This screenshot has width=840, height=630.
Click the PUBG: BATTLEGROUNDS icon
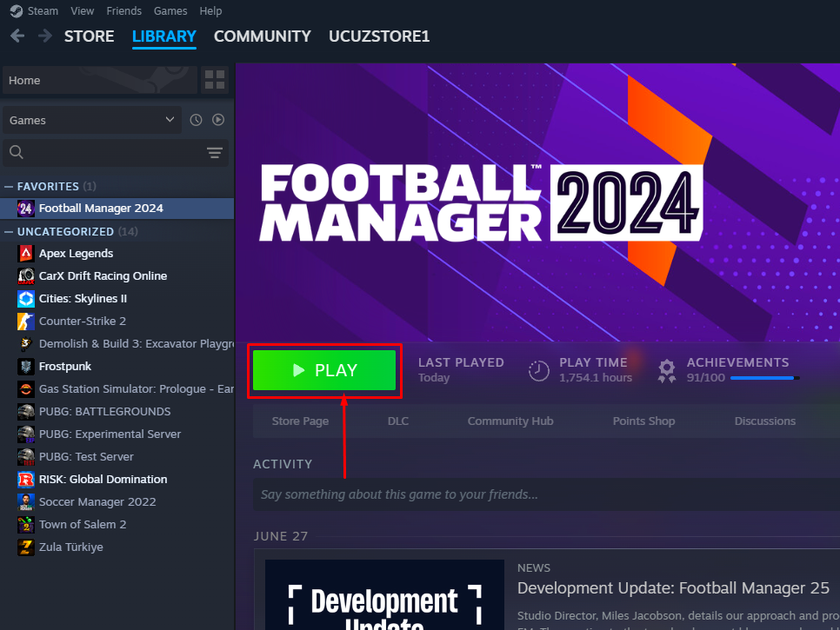(26, 412)
